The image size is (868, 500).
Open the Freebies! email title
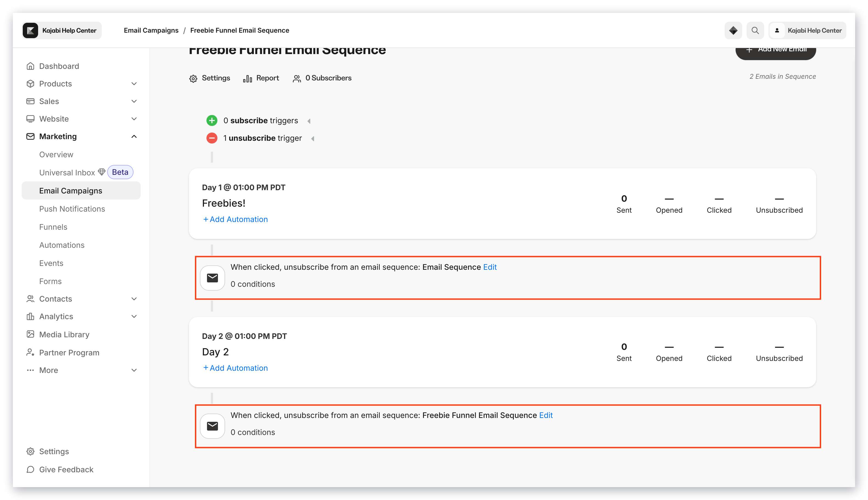(224, 203)
